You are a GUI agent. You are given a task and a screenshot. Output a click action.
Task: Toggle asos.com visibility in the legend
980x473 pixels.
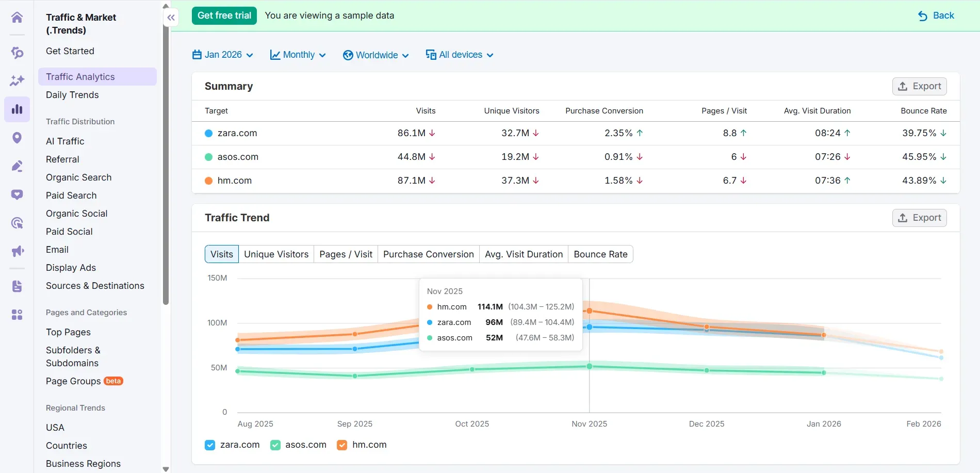click(x=275, y=445)
